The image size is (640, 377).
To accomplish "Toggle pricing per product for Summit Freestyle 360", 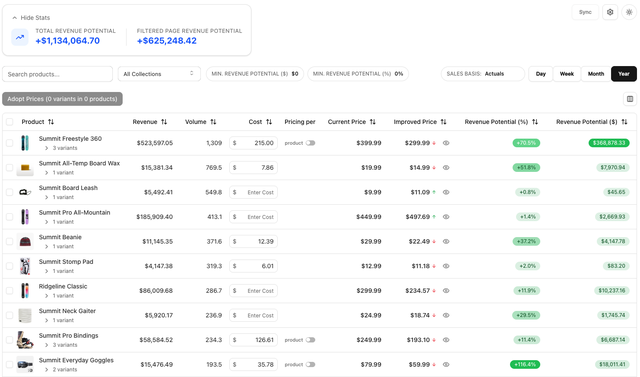I will [x=311, y=143].
